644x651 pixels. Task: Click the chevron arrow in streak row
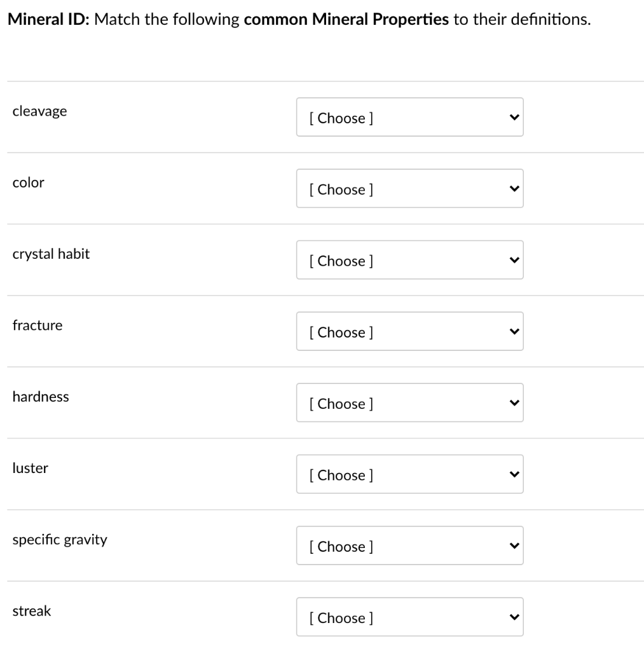coord(514,617)
